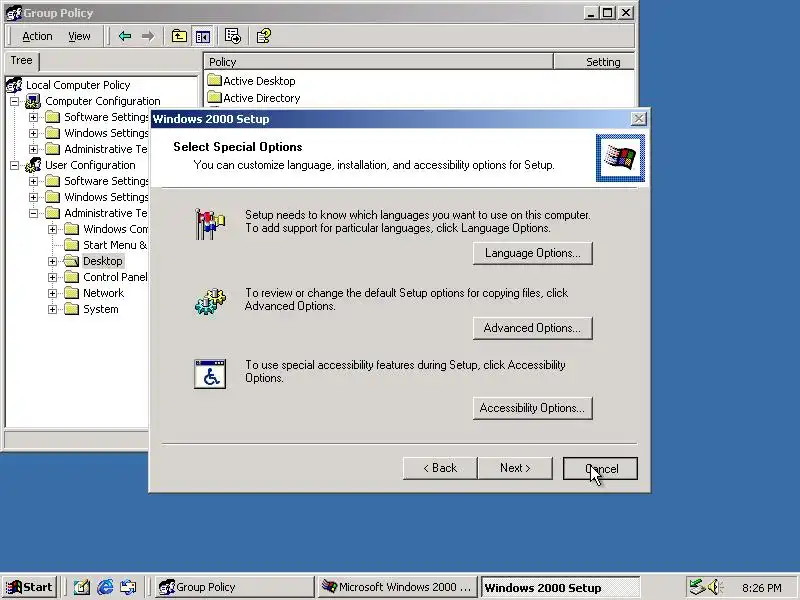Go Back in Windows 2000 Setup
The height and width of the screenshot is (600, 800).
click(440, 468)
